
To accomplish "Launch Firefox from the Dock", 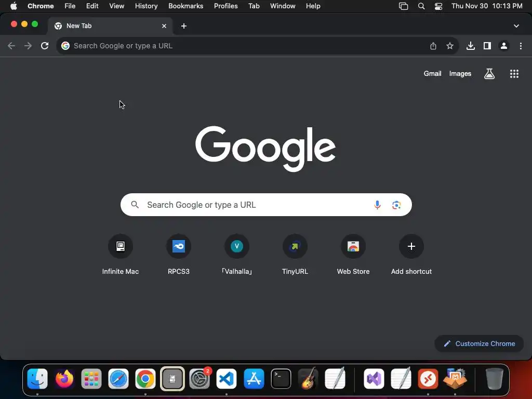I will pyautogui.click(x=64, y=379).
